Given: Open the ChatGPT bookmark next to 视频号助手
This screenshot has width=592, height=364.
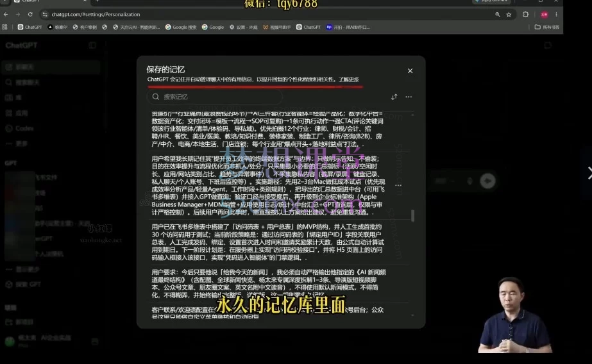Looking at the screenshot, I should tap(309, 27).
